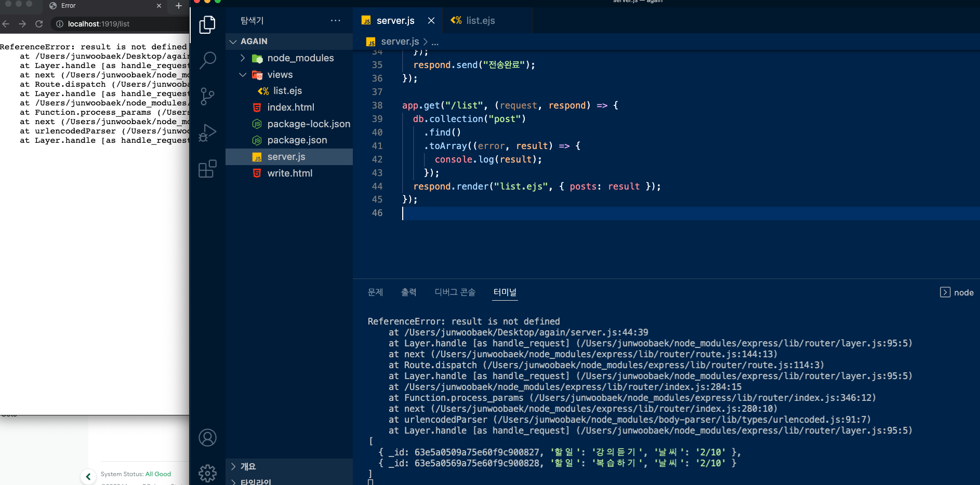Reload the browser page
Viewport: 980px width, 485px height.
click(39, 24)
